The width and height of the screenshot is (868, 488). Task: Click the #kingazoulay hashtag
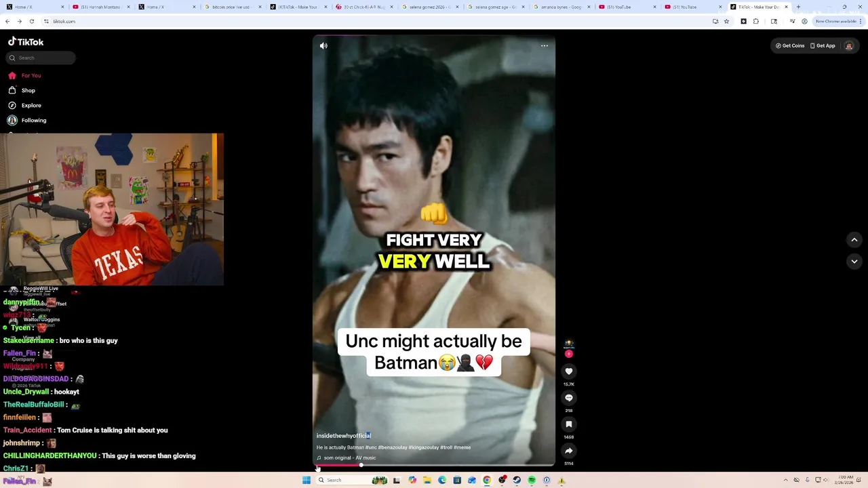pos(423,447)
